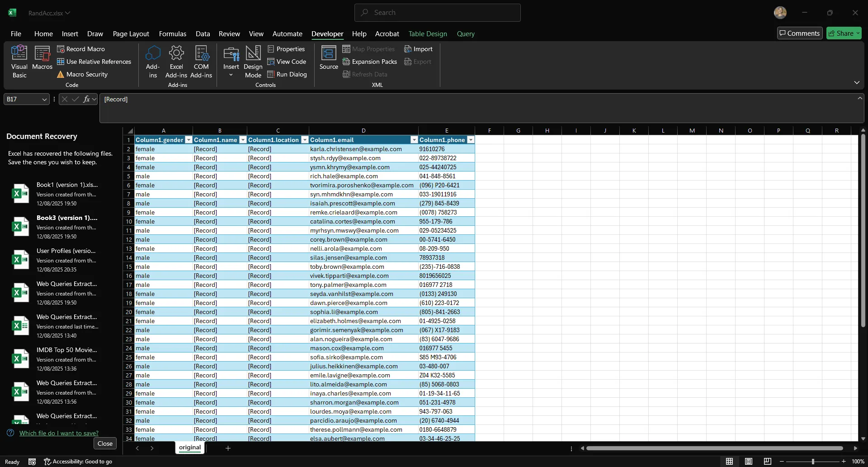Close the Document Recovery pane
The height and width of the screenshot is (467, 868).
pos(105,443)
